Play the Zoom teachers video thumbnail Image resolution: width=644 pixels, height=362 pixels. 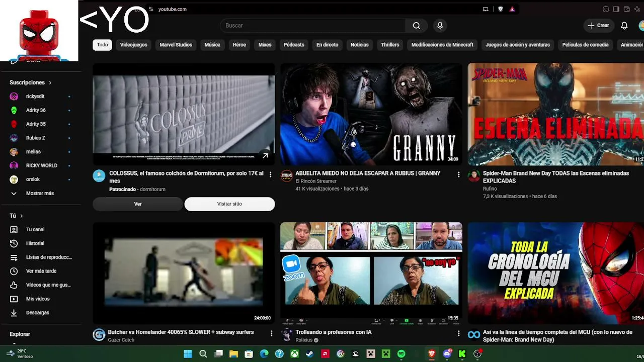[371, 273]
